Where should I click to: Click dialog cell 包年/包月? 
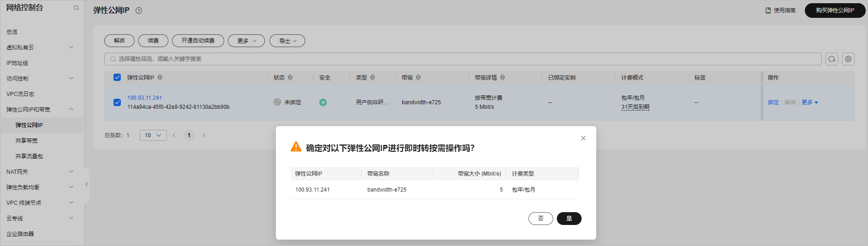point(523,190)
